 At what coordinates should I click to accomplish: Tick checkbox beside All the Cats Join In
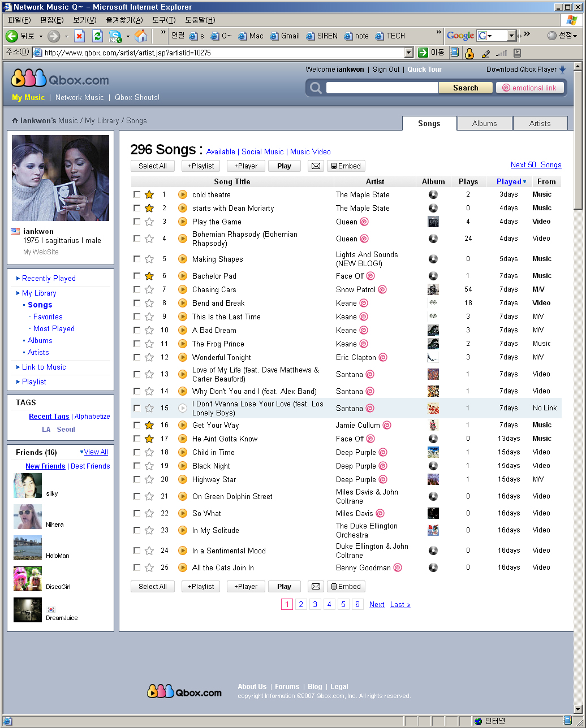(x=137, y=567)
